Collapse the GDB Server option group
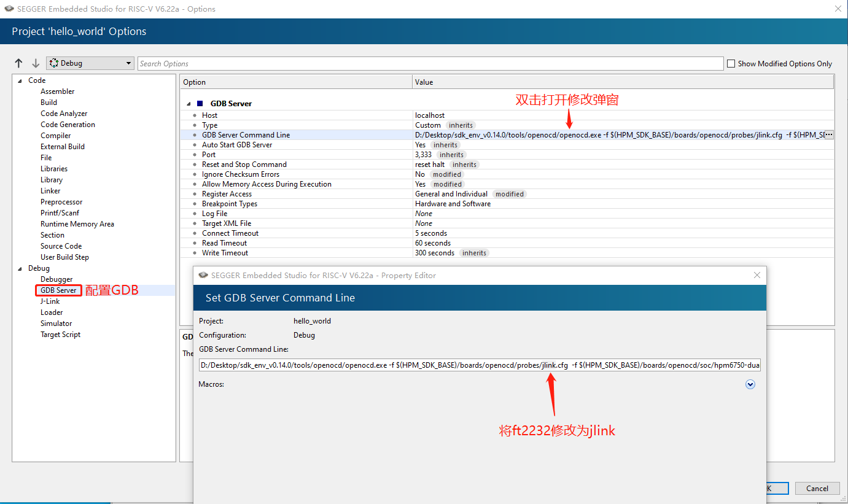Screen dimensions: 848x504 pos(189,104)
